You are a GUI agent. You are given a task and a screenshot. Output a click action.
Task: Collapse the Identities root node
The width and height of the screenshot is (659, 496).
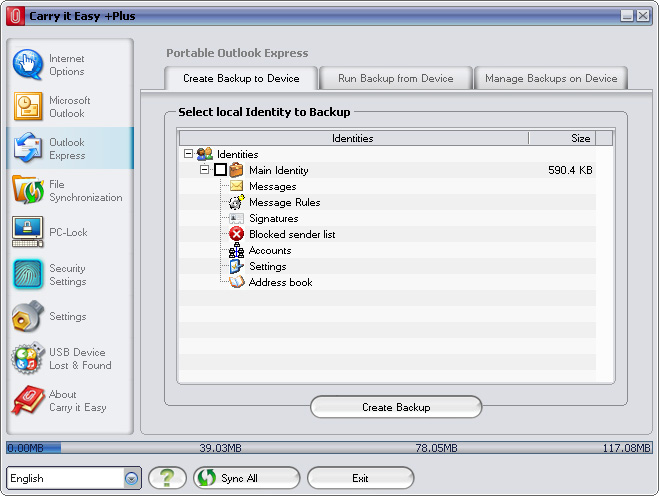click(188, 154)
